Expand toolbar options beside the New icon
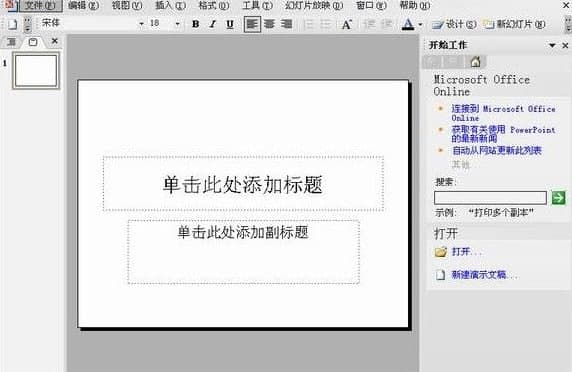This screenshot has width=572, height=372. point(27,25)
